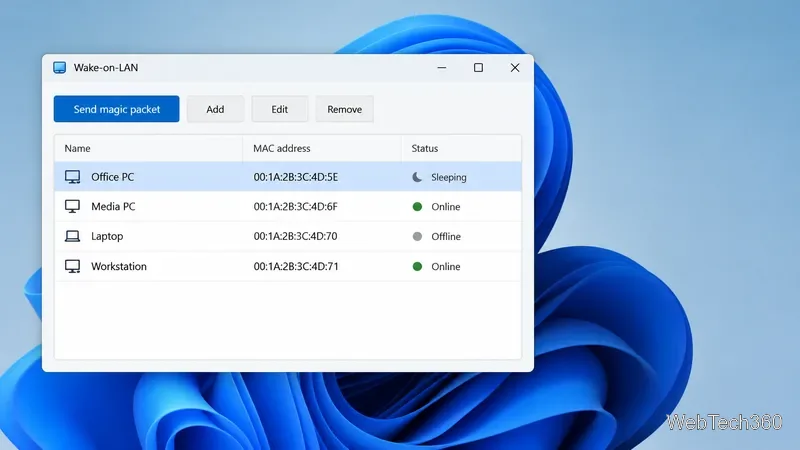Close the Wake-on-LAN window

point(515,67)
